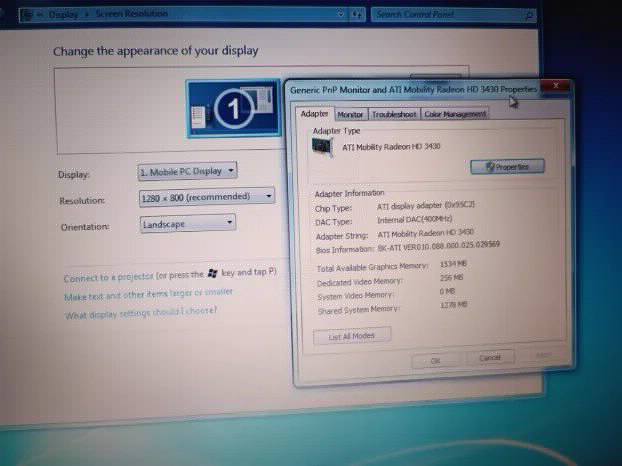The height and width of the screenshot is (466, 622).
Task: Click the Windows logo key icon in projector hint
Action: coord(213,273)
